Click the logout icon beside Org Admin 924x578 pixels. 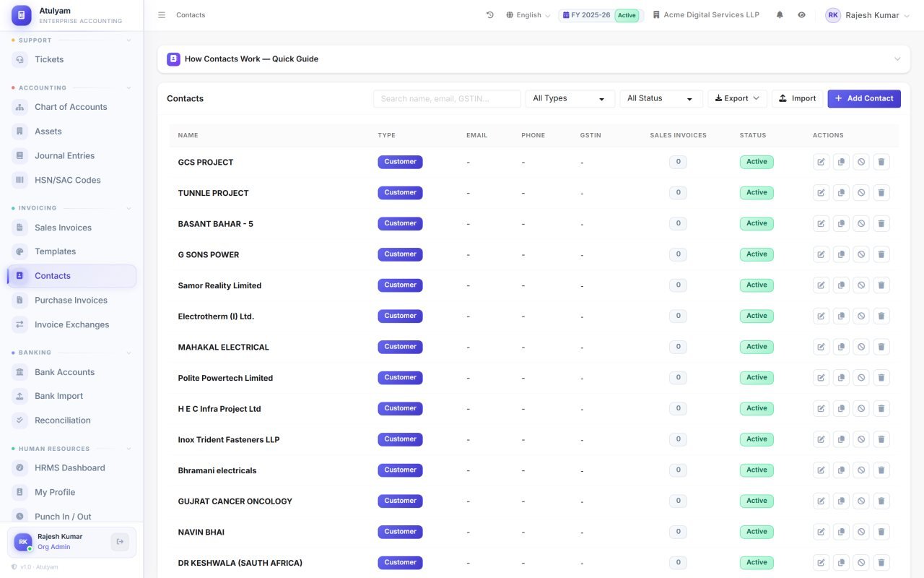pos(120,542)
